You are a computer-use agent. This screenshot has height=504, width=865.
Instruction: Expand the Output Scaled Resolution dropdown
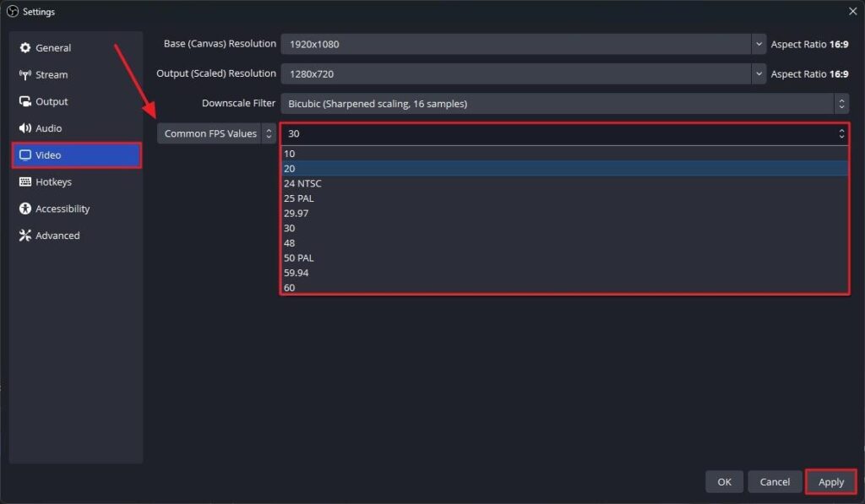tap(758, 73)
